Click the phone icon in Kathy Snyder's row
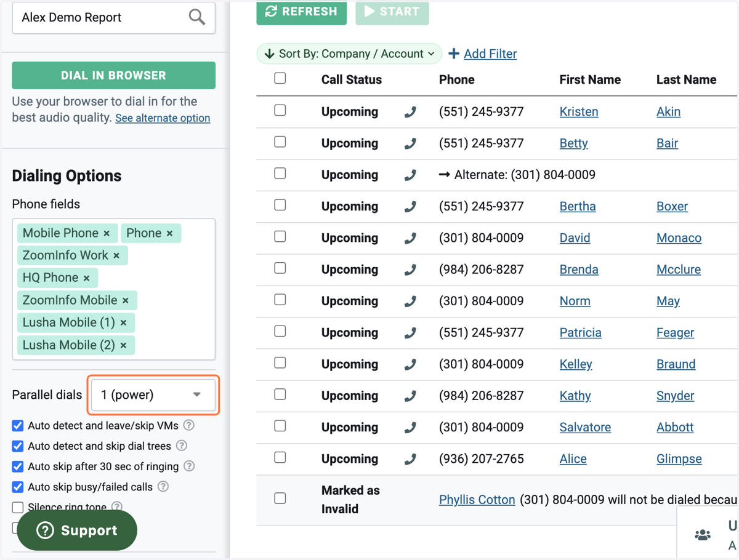 click(410, 396)
